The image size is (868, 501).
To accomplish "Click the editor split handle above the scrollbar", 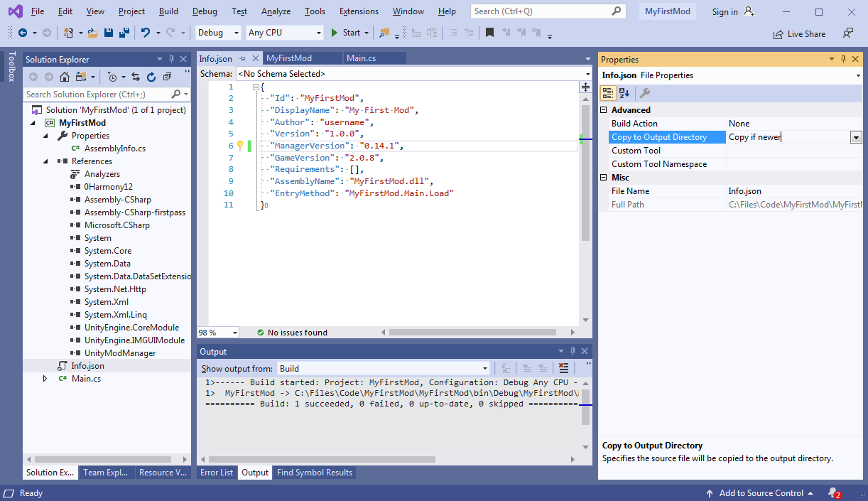I will coord(585,87).
